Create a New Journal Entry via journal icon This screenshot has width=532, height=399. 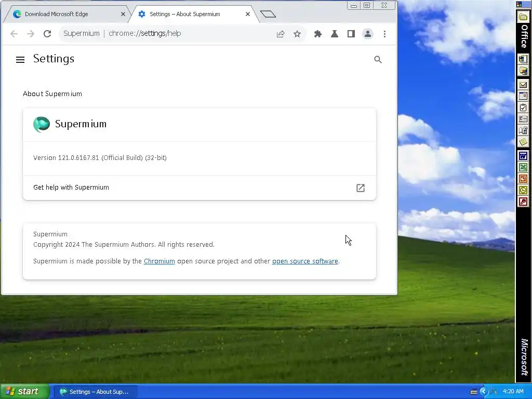coord(523,130)
